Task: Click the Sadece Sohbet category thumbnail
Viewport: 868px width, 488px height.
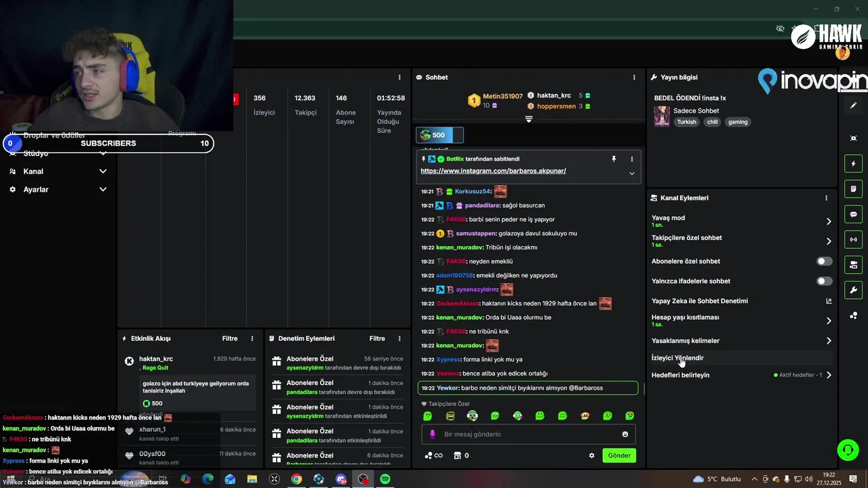Action: click(x=662, y=116)
